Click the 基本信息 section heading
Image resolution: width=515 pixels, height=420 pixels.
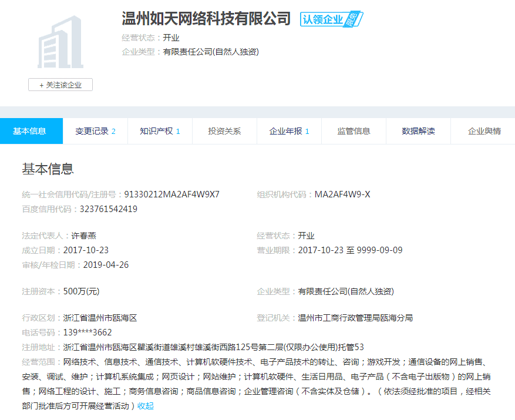(48, 169)
